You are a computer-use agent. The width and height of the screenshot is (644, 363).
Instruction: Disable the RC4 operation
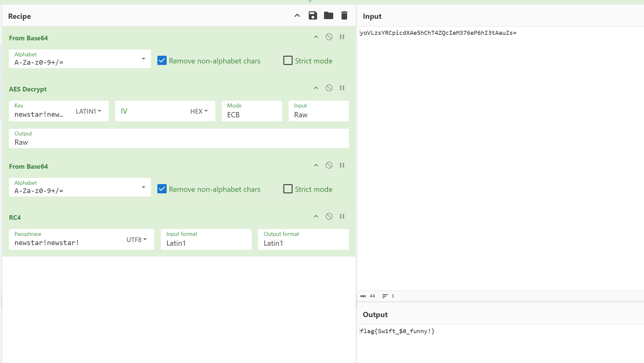329,216
